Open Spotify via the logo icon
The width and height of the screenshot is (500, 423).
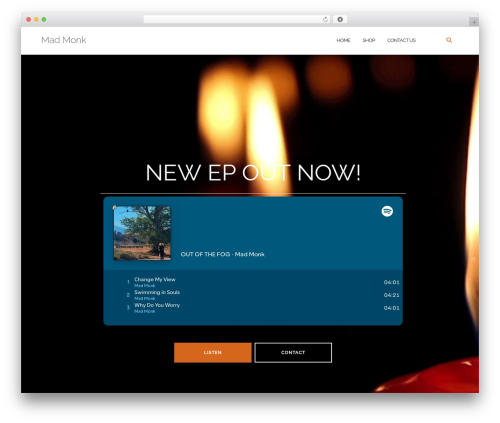[x=387, y=211]
